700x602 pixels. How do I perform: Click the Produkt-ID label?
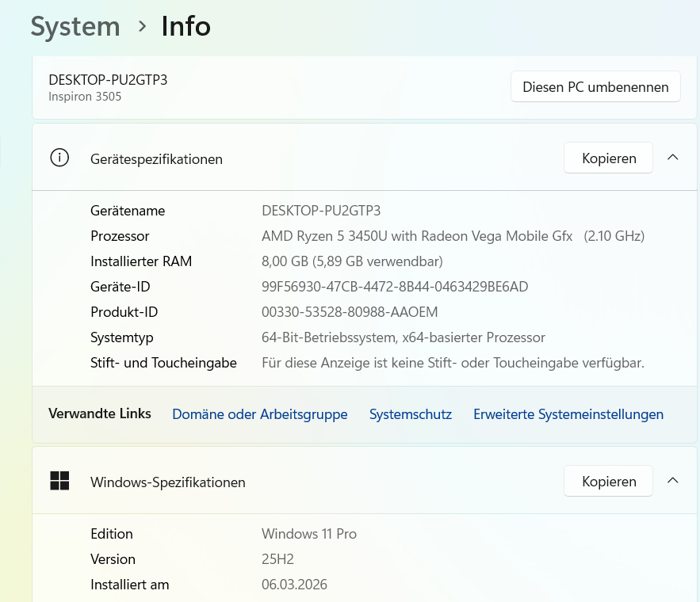point(124,312)
